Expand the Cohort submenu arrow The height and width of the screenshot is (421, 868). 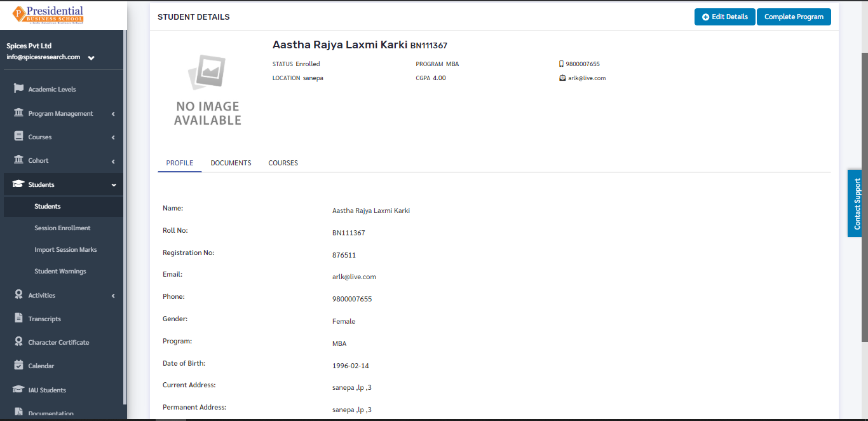click(113, 161)
